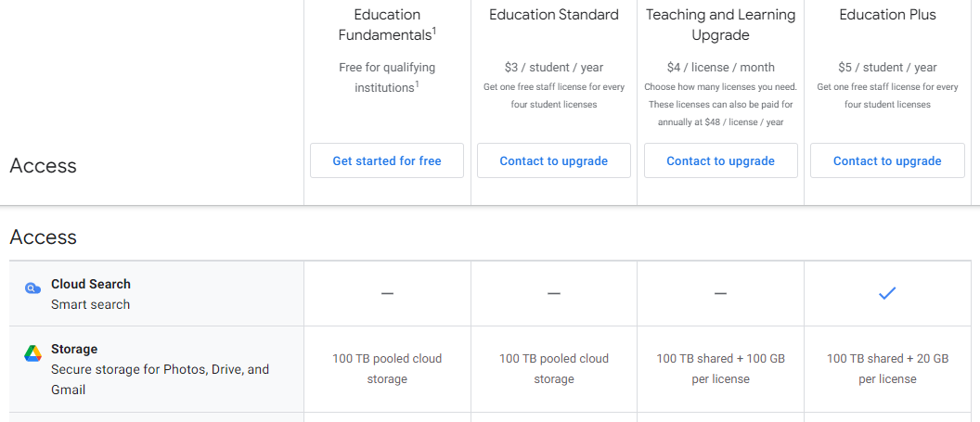The image size is (980, 422).
Task: Click the Education Fundamentals plan heading
Action: coord(387,25)
